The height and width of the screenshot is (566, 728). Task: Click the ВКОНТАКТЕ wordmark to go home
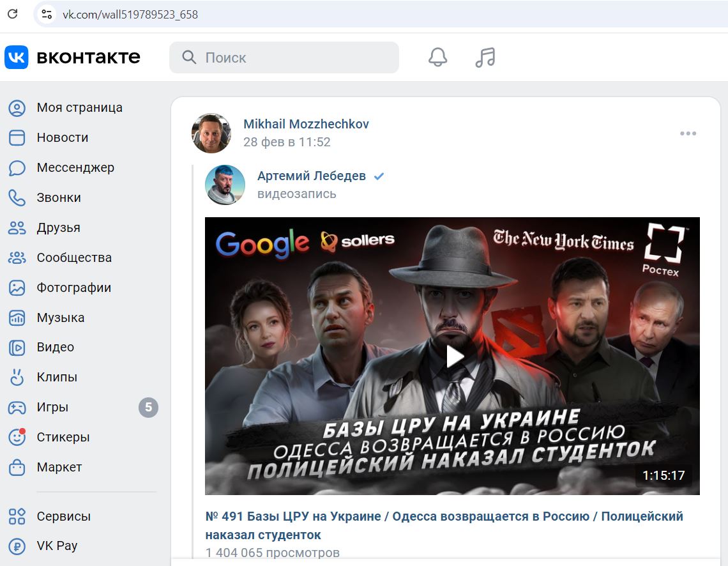[88, 57]
